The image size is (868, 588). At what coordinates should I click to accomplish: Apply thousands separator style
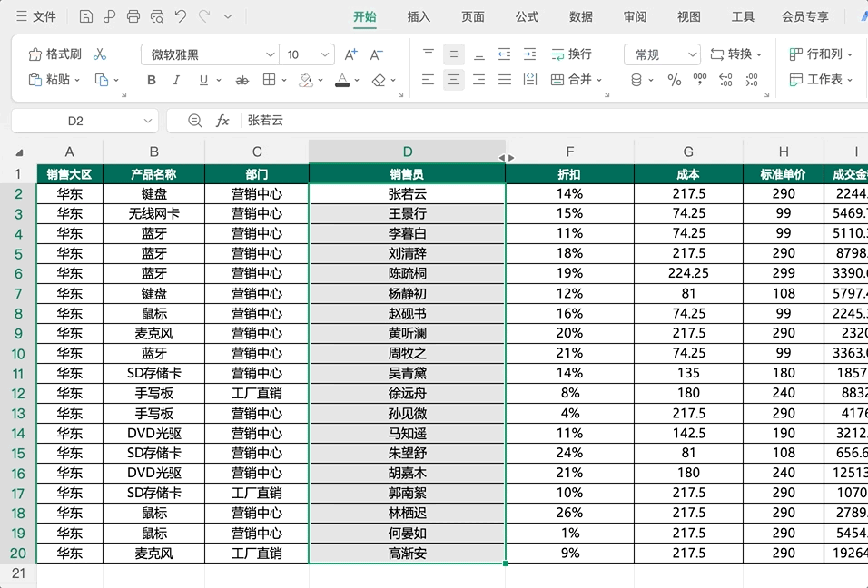(700, 80)
